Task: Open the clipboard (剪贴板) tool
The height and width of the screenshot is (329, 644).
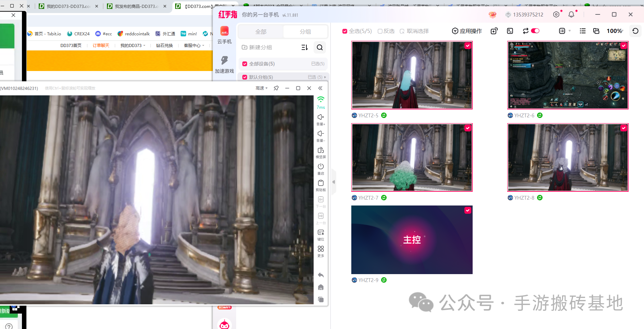Action: 320,183
